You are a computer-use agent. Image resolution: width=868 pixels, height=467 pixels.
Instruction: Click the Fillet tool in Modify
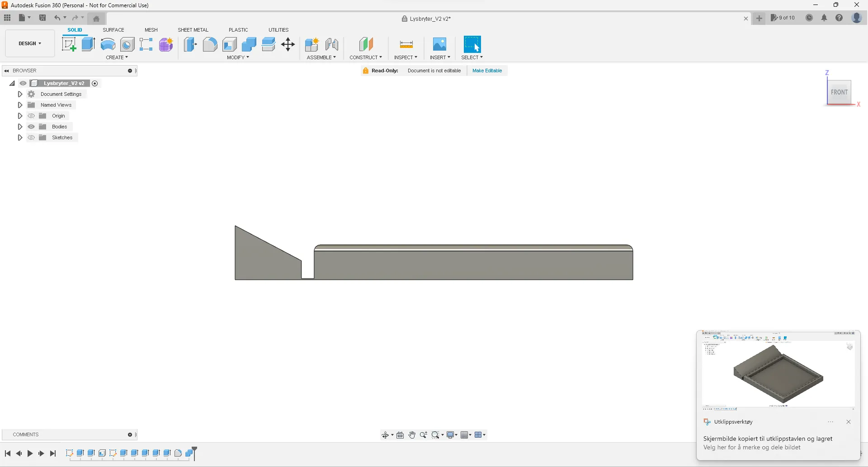(210, 44)
